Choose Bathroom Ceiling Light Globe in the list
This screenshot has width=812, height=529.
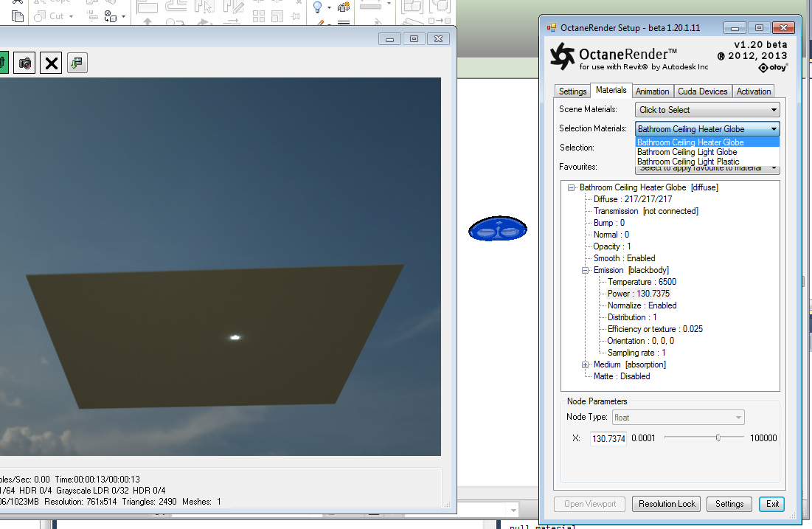[707, 152]
